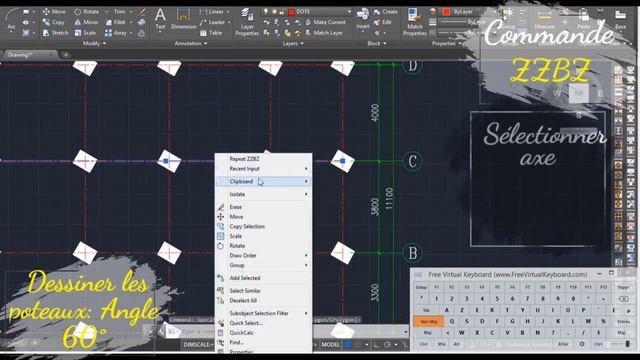Open the Recent Input submenu
The width and height of the screenshot is (640, 360).
coord(264,169)
